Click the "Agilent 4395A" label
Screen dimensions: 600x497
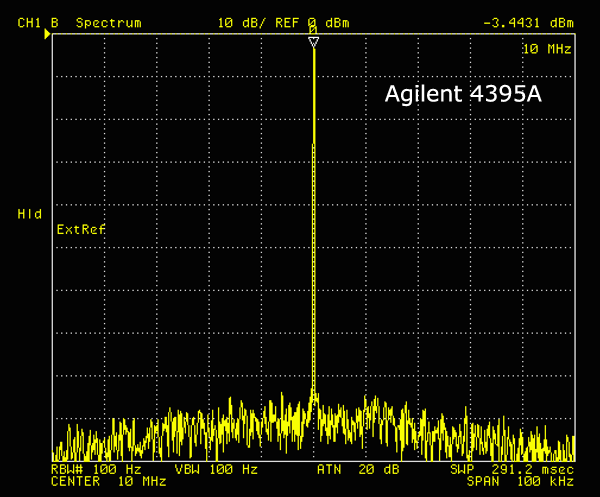click(x=463, y=94)
